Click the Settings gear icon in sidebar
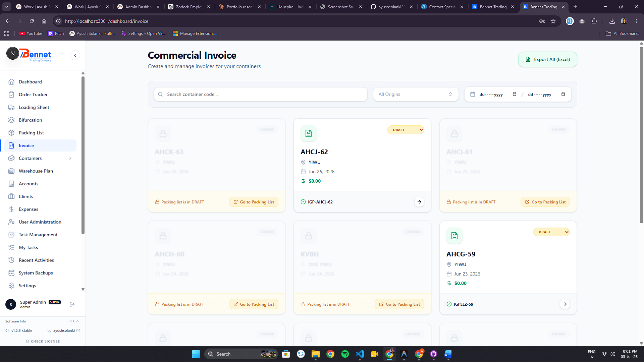The height and width of the screenshot is (362, 644). pos(11,286)
